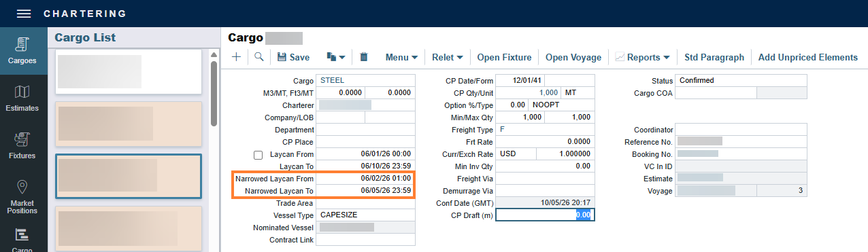
Task: Open the copy options dropdown
Action: click(x=336, y=57)
